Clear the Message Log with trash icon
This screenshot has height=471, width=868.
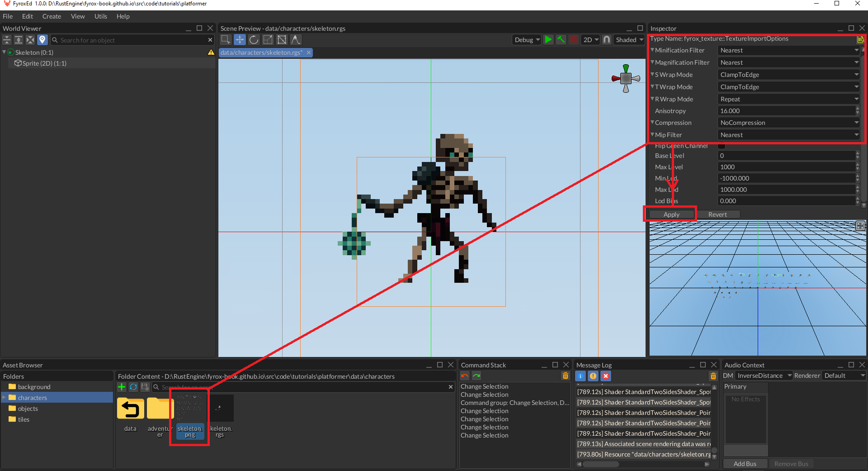713,376
